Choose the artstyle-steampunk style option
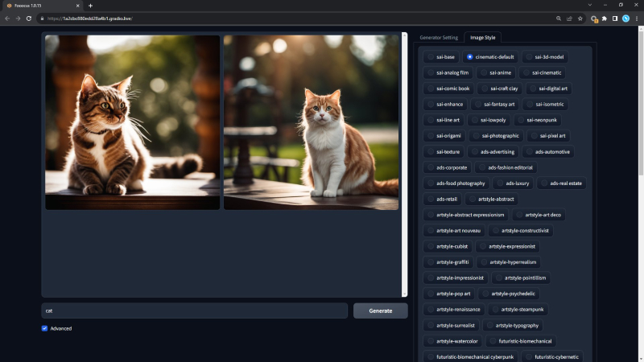 (x=495, y=310)
